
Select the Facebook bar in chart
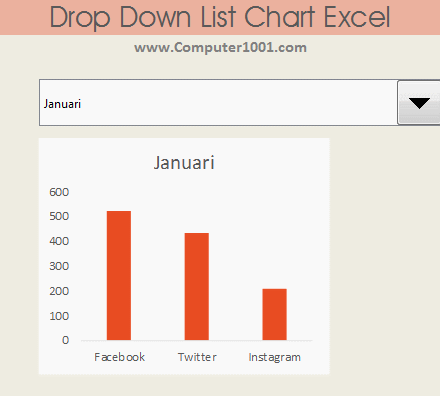[119, 275]
